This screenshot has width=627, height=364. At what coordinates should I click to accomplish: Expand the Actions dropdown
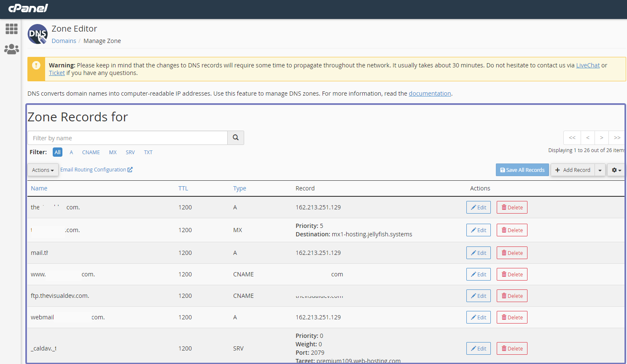43,170
